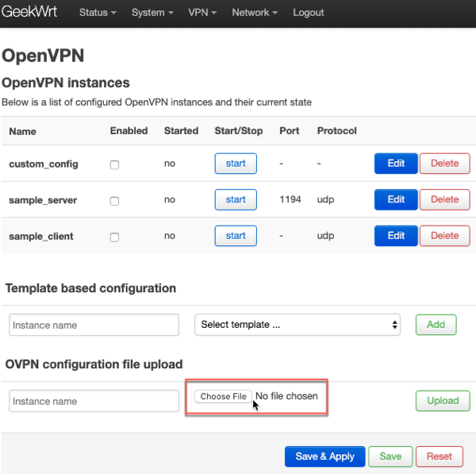Click the Started column header

coord(181,131)
